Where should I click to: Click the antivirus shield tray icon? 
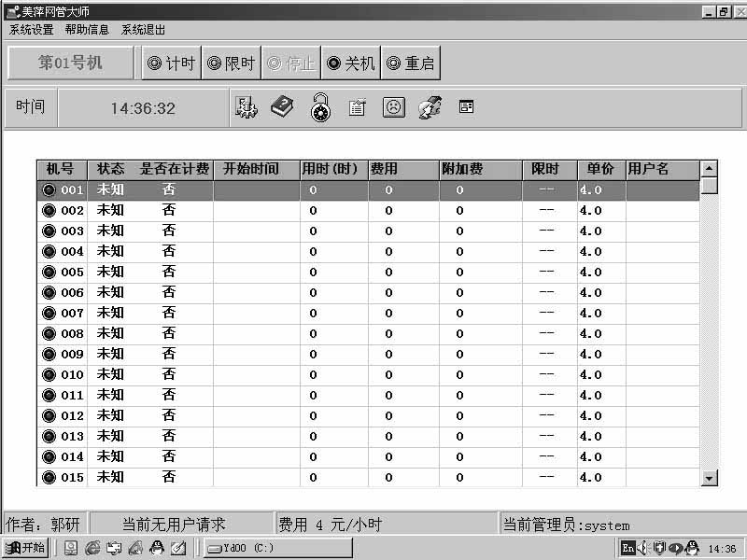pos(661,548)
